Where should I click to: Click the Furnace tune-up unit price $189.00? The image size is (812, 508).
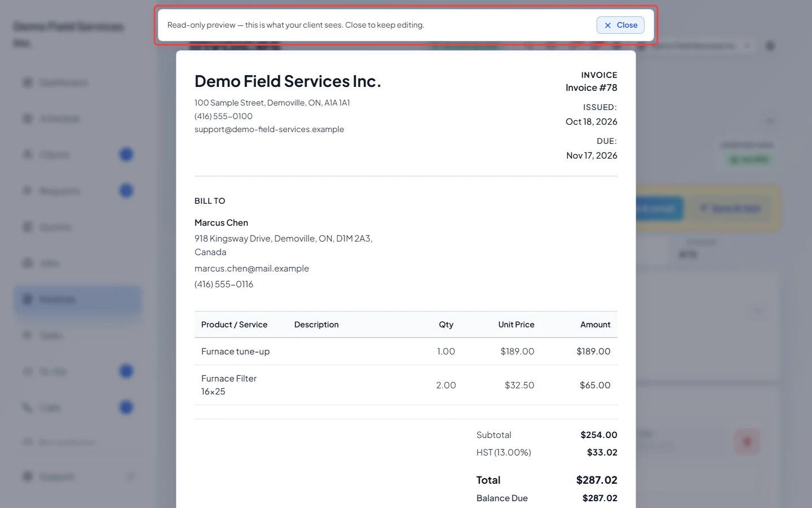[517, 351]
